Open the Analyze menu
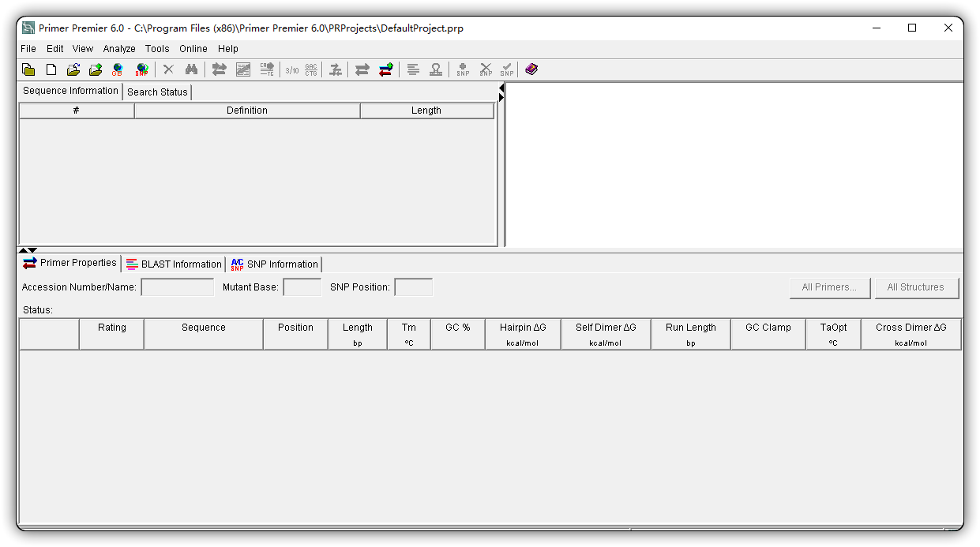Image resolution: width=980 pixels, height=547 pixels. pyautogui.click(x=119, y=49)
